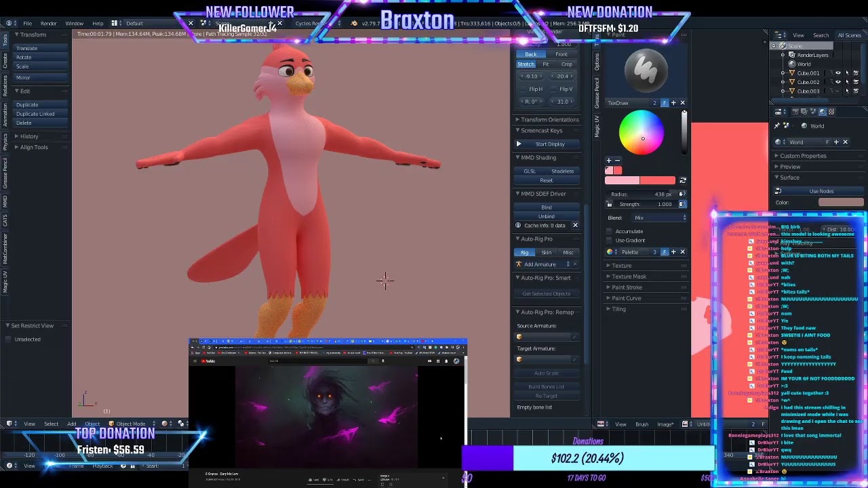The width and height of the screenshot is (868, 488).
Task: Enable the Flip V checkbox
Action: (x=555, y=89)
